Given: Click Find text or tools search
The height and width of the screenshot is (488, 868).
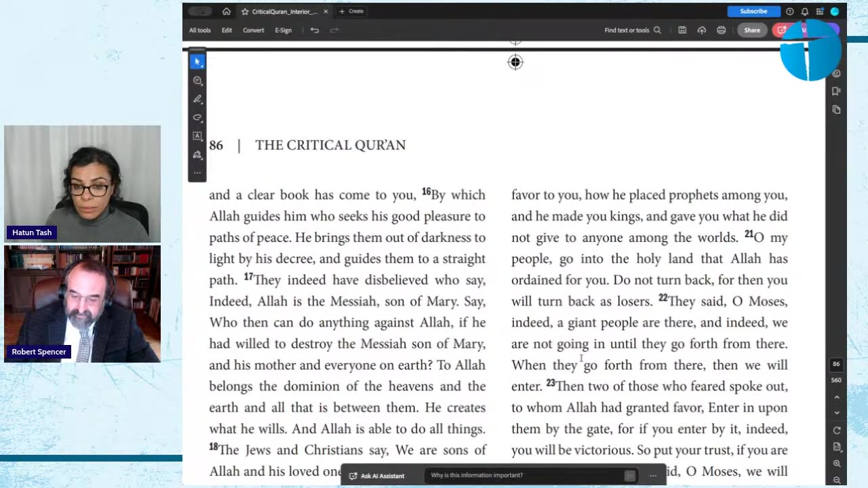Looking at the screenshot, I should click(633, 30).
